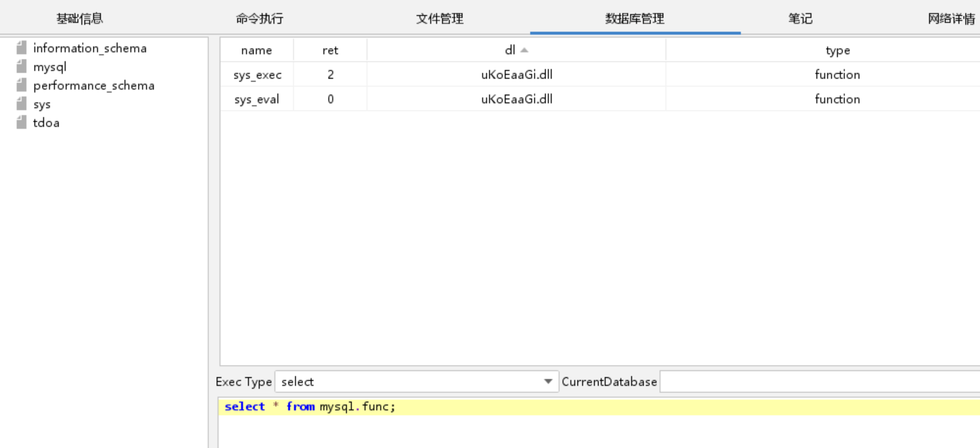Go to the 文件管理 tab
The image size is (980, 448).
tap(440, 19)
